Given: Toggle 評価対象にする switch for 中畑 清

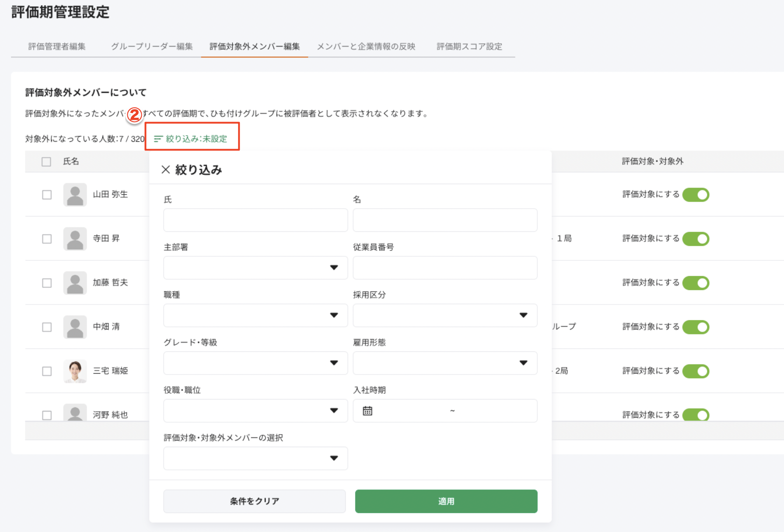Looking at the screenshot, I should click(x=696, y=327).
